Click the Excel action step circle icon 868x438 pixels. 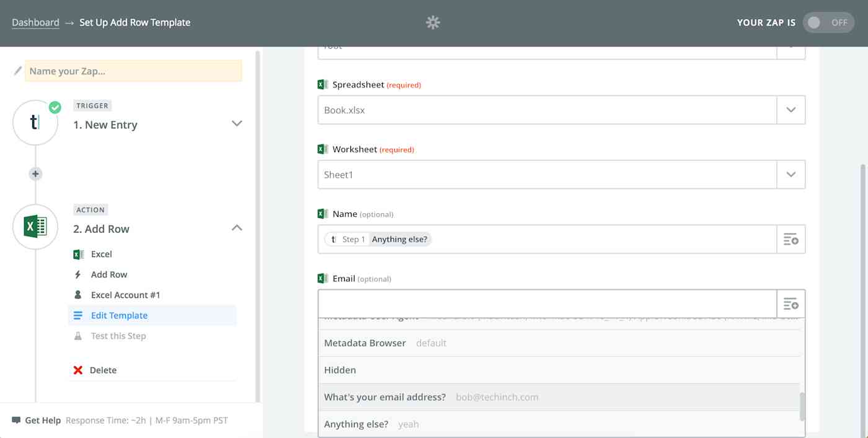35,227
